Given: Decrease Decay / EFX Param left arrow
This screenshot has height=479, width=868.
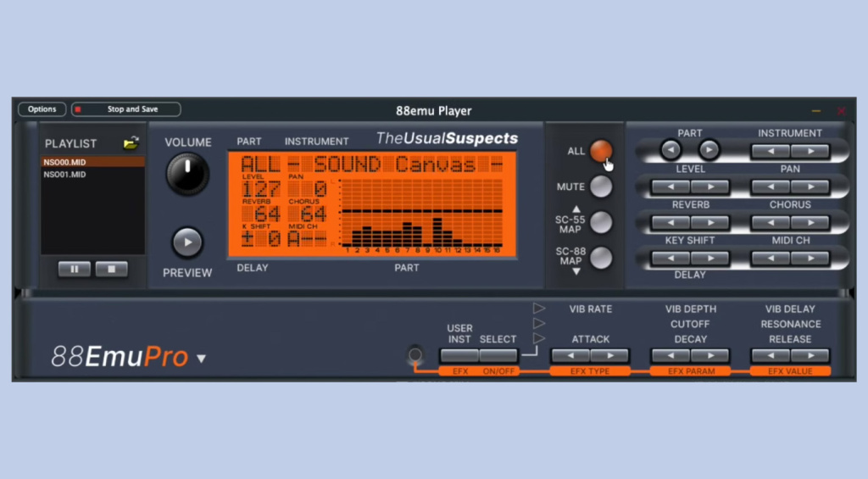Looking at the screenshot, I should click(x=671, y=355).
